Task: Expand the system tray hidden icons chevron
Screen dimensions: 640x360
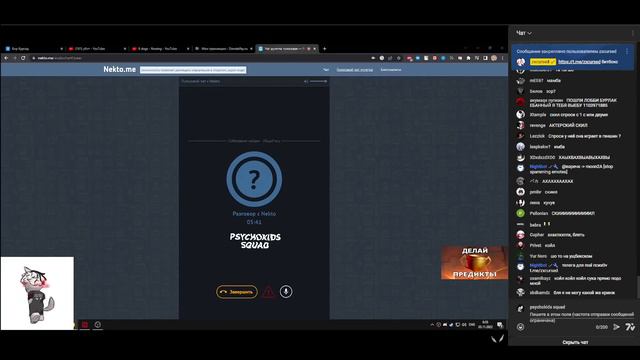Action: click(432, 325)
